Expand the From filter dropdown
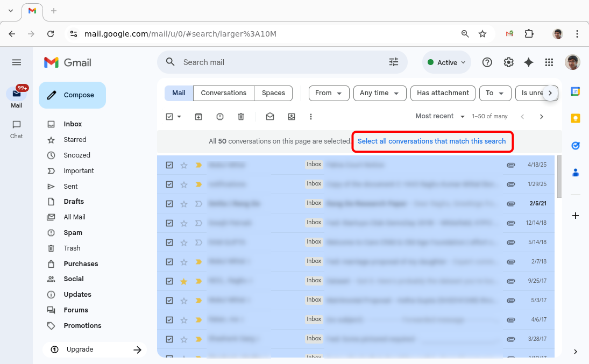Viewport: 589px width, 364px height. (x=329, y=93)
